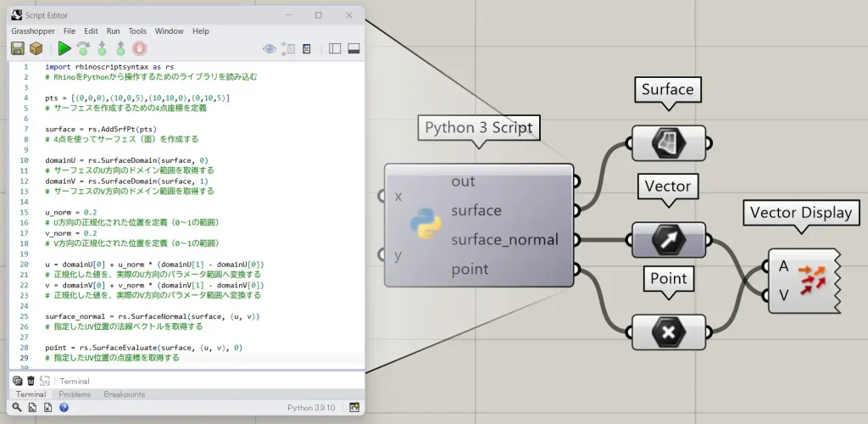Open the Window menu

(x=169, y=31)
